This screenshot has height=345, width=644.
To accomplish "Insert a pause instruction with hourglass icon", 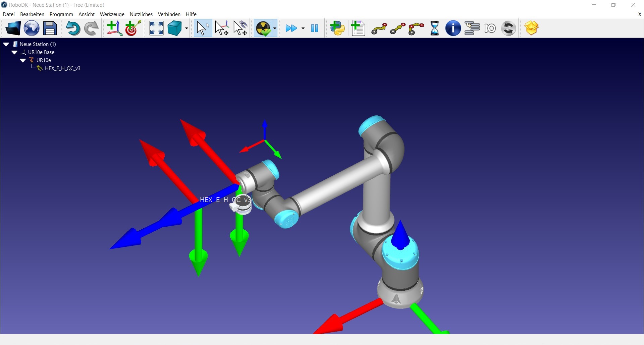I will click(x=434, y=28).
